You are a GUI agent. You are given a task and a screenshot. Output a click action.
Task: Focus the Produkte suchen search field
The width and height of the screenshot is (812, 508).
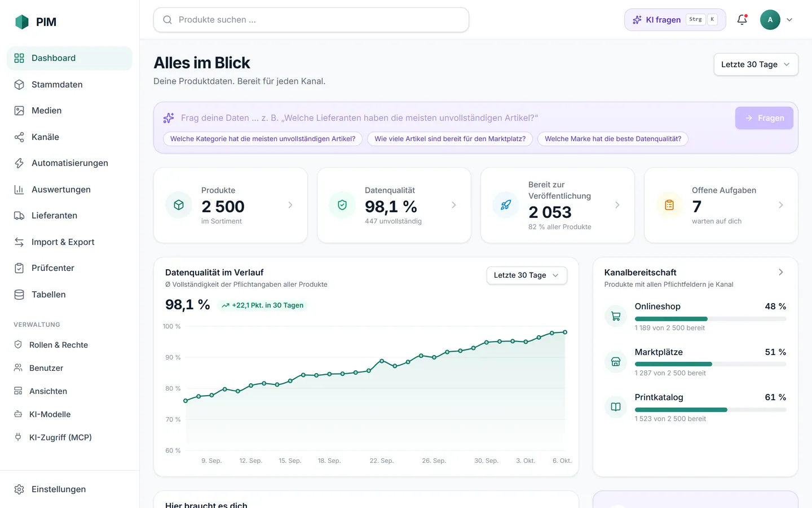311,20
